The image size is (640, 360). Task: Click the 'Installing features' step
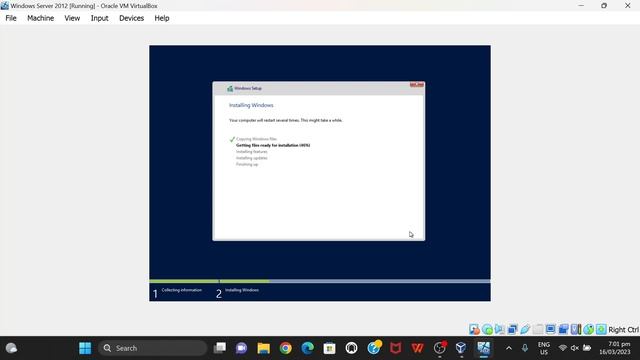pos(251,151)
